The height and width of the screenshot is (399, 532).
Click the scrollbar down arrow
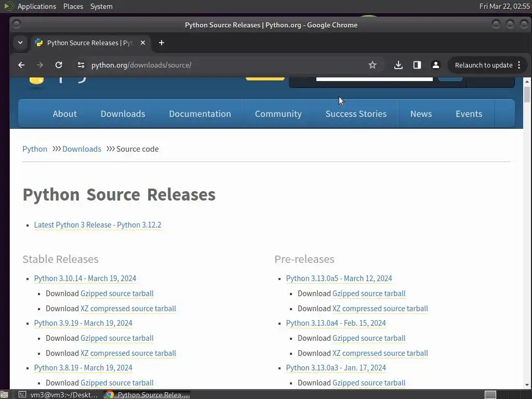pos(527,385)
